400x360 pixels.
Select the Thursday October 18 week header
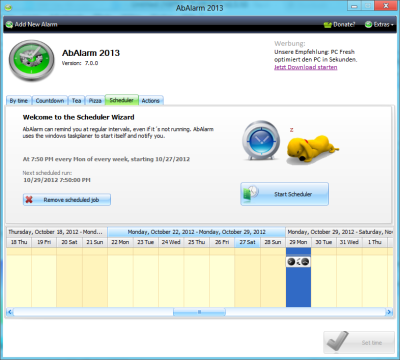57,232
